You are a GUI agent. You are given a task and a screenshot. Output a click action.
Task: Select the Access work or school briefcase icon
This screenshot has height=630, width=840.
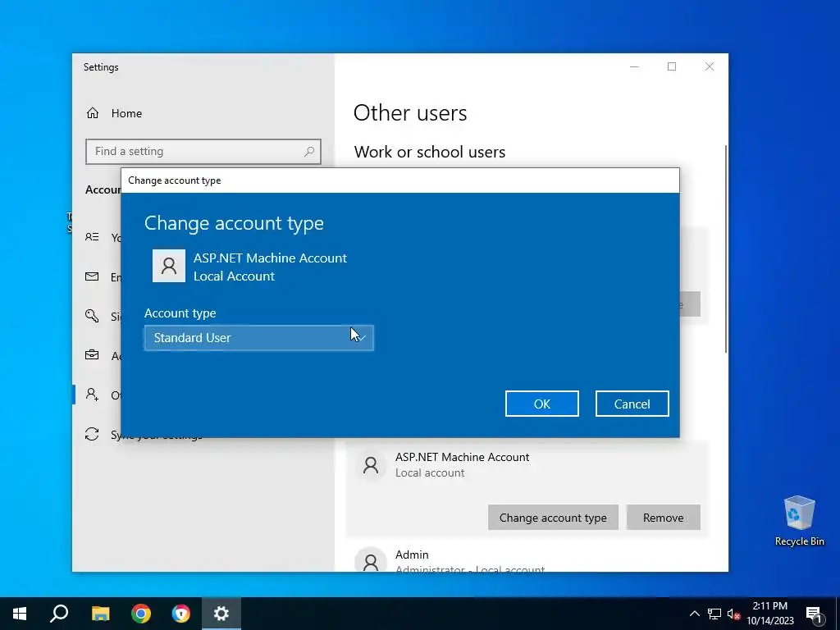coord(92,355)
